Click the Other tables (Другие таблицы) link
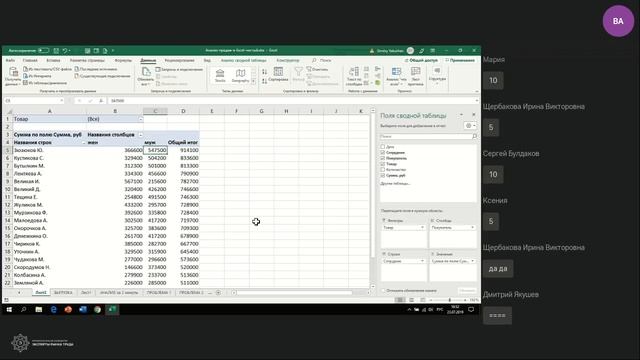 395,184
